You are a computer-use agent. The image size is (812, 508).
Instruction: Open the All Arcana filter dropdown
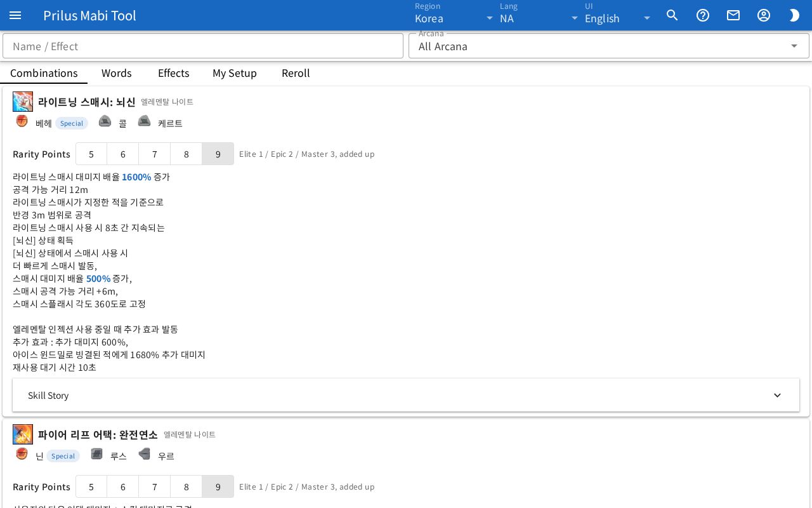tap(609, 46)
